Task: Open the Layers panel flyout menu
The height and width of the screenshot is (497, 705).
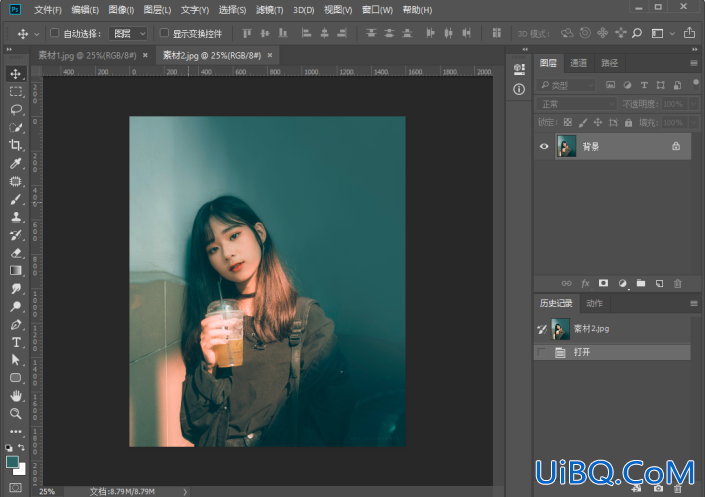Action: pyautogui.click(x=694, y=63)
